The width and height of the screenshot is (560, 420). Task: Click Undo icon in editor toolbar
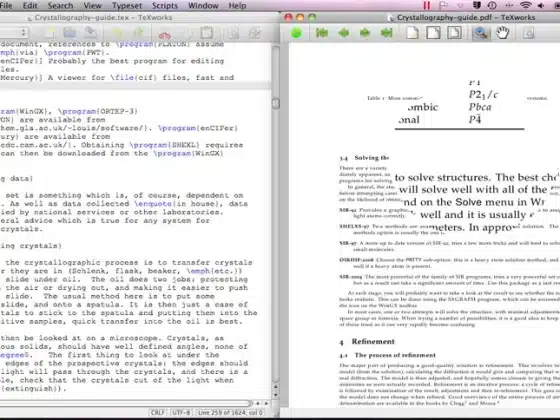pos(117,33)
